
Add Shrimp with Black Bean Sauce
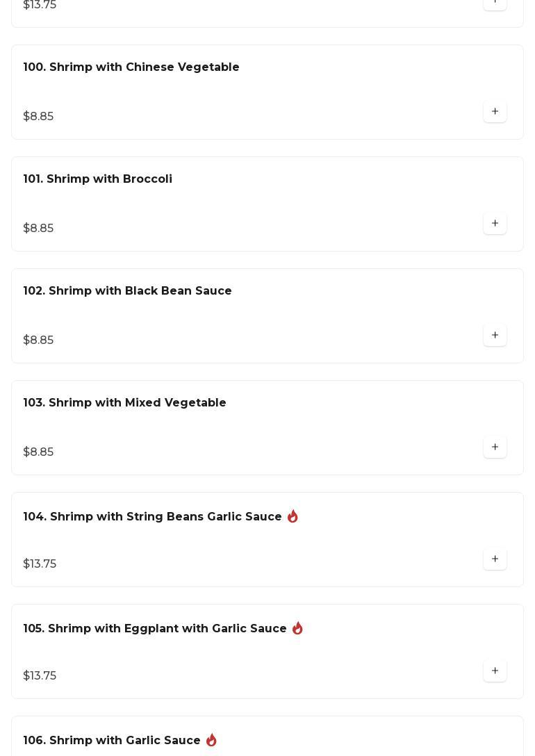click(x=495, y=336)
